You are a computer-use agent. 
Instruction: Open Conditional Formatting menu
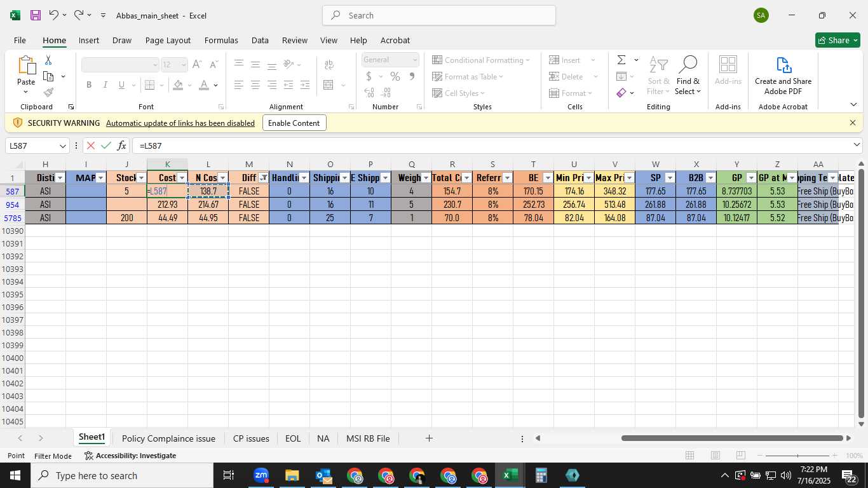481,60
